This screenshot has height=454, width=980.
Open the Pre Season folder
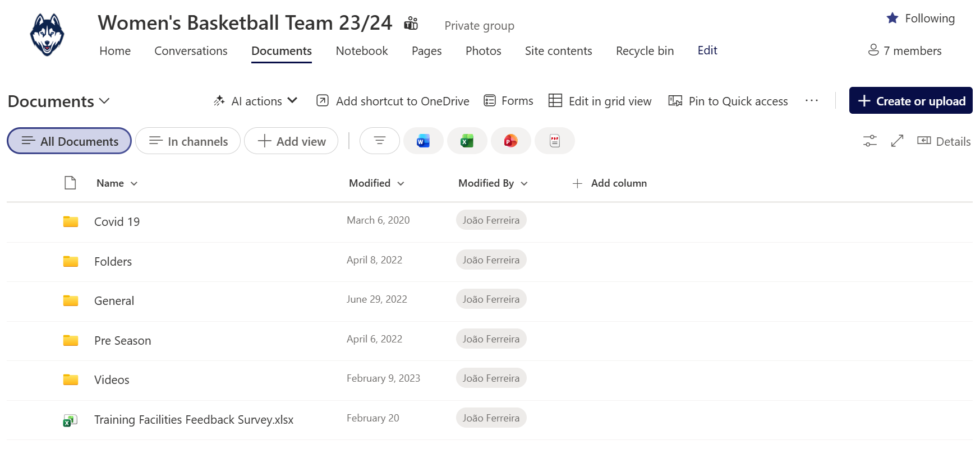pos(122,341)
